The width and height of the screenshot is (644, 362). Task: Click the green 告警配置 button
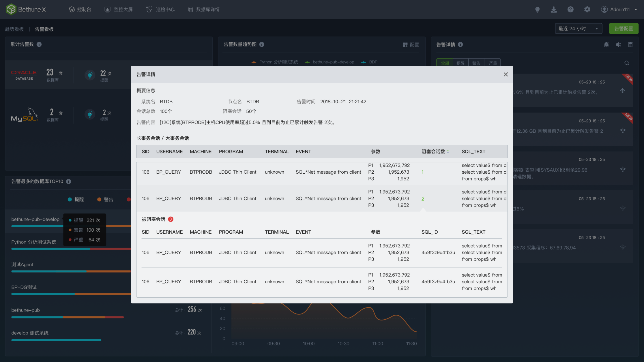pos(624,29)
